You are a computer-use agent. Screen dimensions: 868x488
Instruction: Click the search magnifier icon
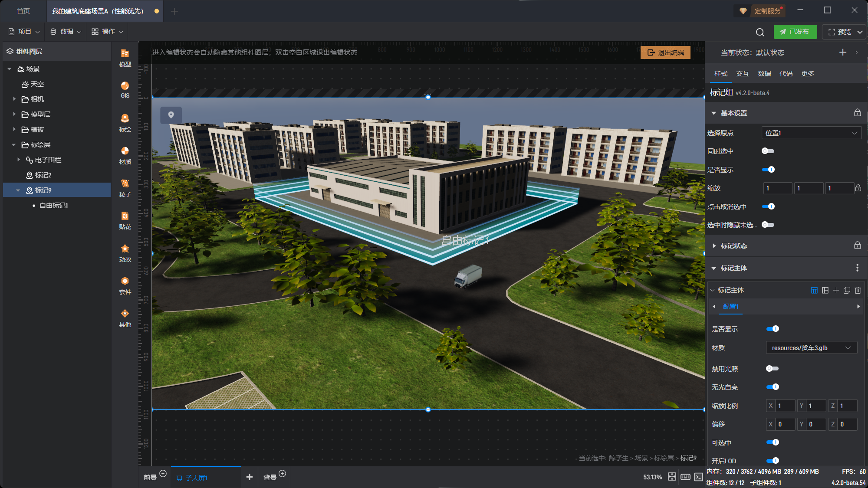coord(760,32)
